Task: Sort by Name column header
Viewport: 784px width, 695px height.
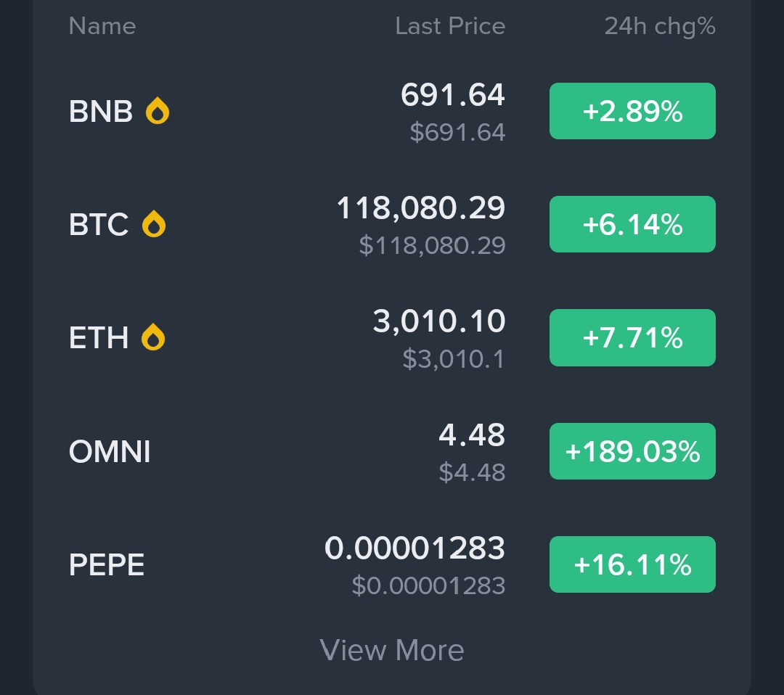Action: tap(102, 26)
